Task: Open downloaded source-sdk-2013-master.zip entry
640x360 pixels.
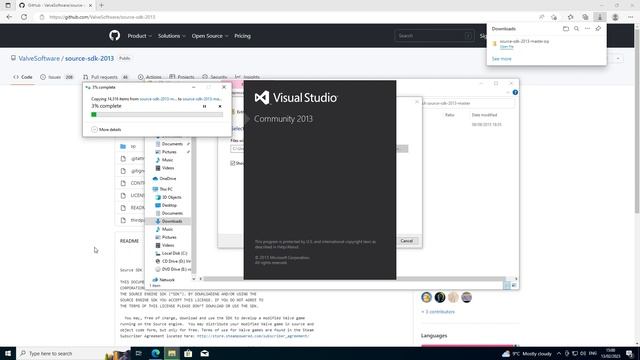Action: pos(524,41)
